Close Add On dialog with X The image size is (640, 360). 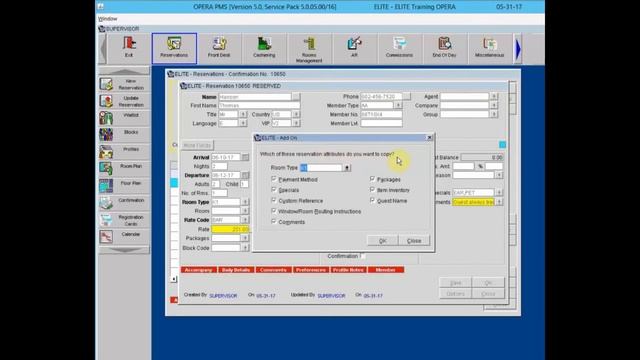pos(429,138)
